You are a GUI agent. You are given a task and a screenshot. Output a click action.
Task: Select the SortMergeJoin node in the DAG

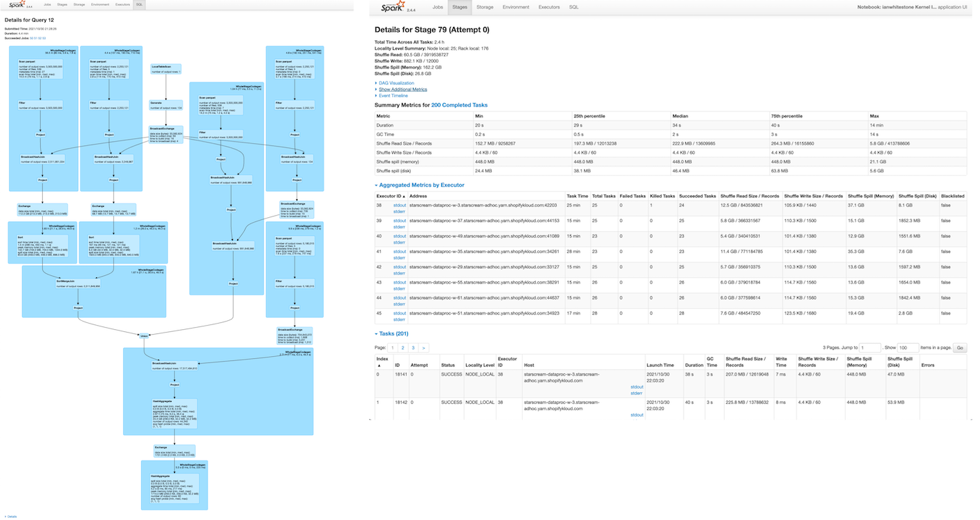tap(78, 284)
